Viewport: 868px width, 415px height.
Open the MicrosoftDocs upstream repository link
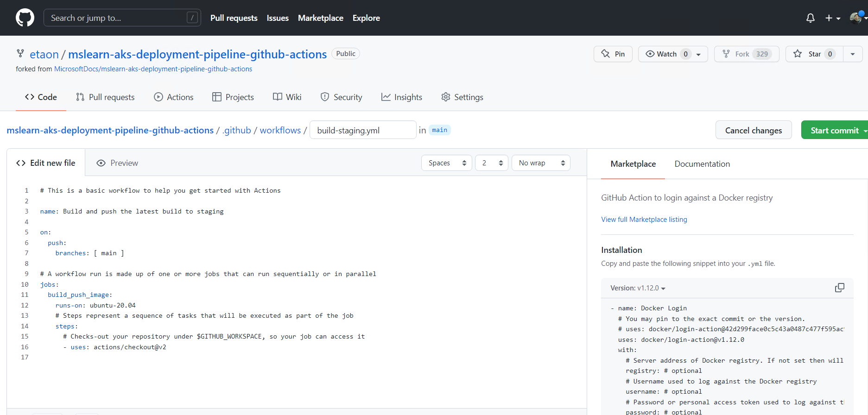pyautogui.click(x=153, y=69)
